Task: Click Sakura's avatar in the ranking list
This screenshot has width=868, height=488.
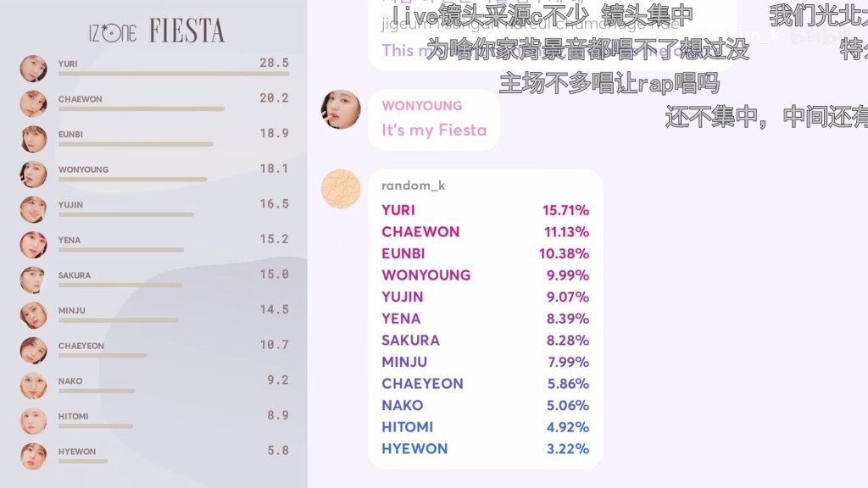Action: 33,280
